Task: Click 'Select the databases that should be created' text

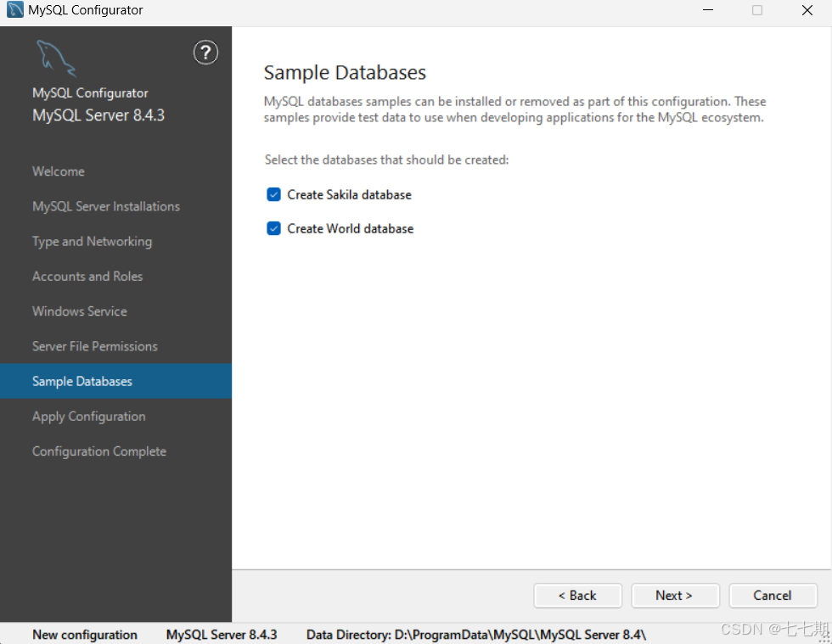Action: [x=386, y=160]
